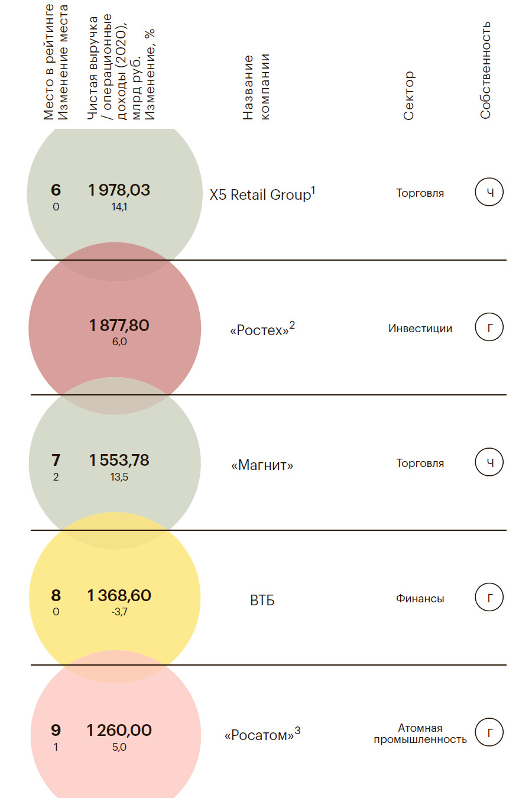This screenshot has height=798, width=532.
Task: Click the Финансы sector label
Action: click(x=420, y=599)
